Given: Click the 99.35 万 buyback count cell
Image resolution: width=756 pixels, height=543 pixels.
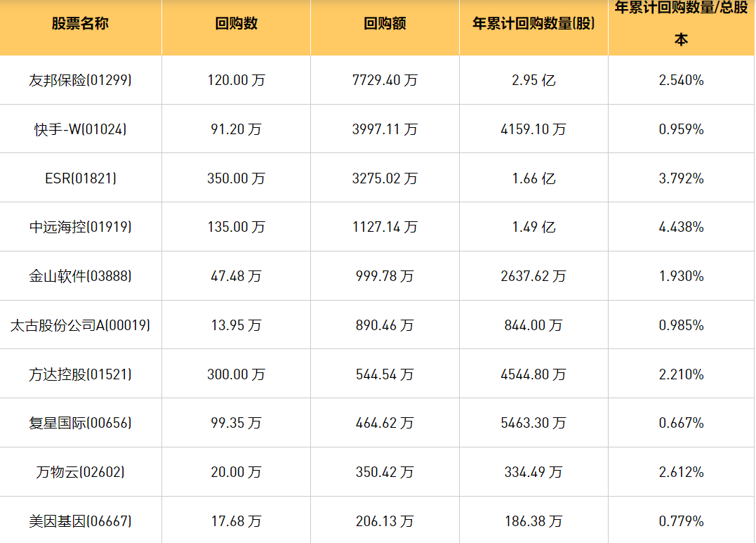Looking at the screenshot, I should (x=237, y=424).
